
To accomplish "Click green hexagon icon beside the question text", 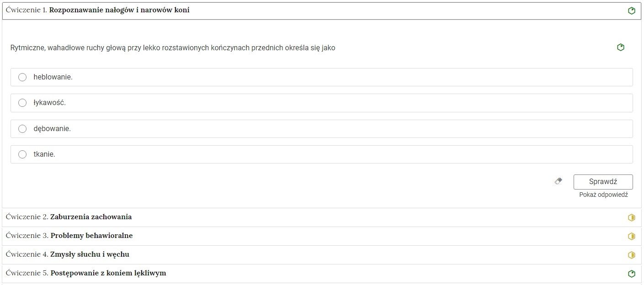I will (x=620, y=47).
